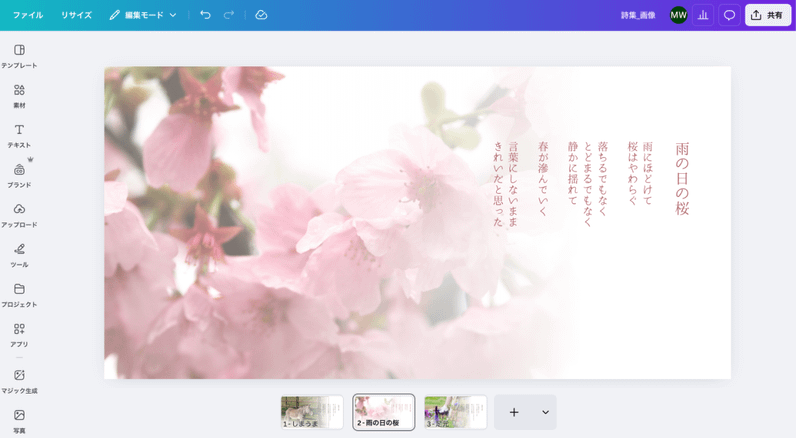This screenshot has height=438, width=796.
Task: Select the poem line 静かに揺れて
Action: (x=573, y=174)
